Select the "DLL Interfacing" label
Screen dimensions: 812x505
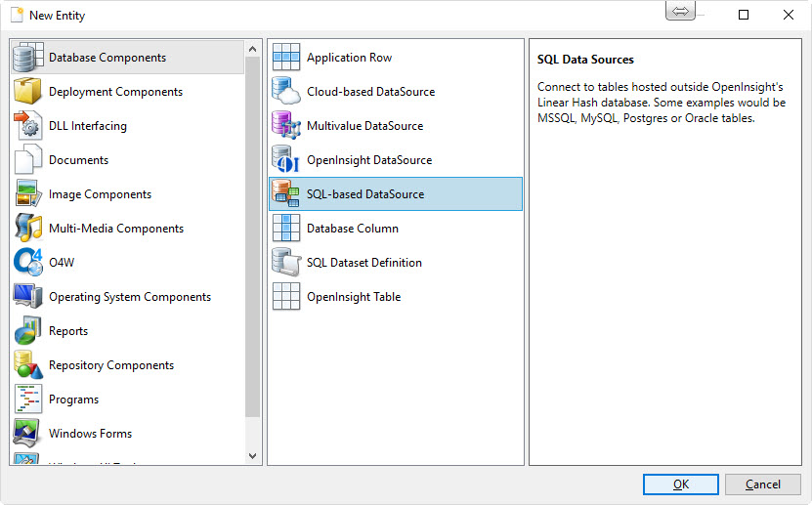click(x=88, y=126)
